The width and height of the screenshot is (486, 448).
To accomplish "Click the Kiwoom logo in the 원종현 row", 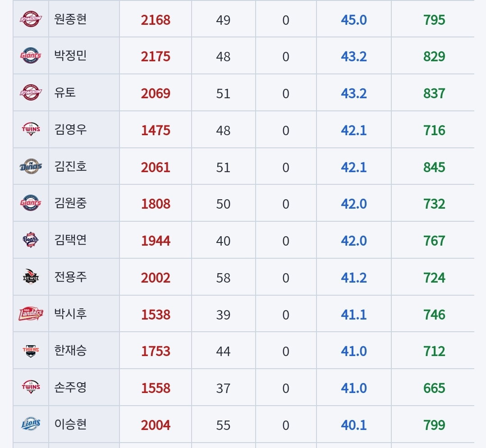I will click(31, 19).
